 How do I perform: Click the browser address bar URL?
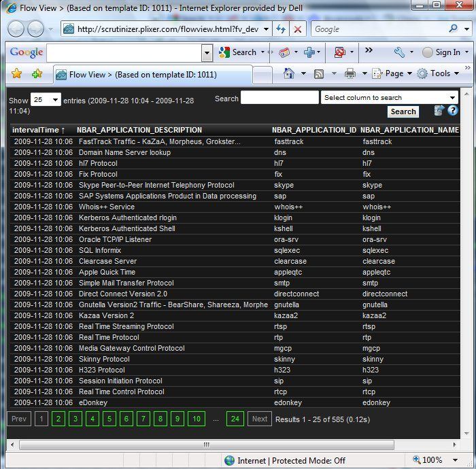tap(168, 29)
